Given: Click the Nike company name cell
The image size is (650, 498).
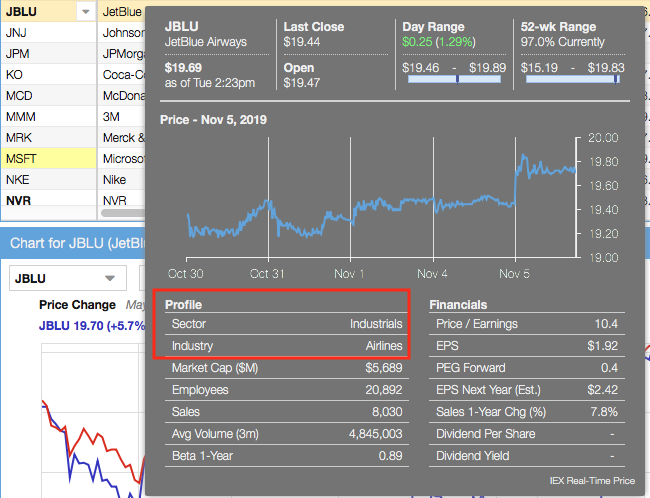Looking at the screenshot, I should (121, 180).
